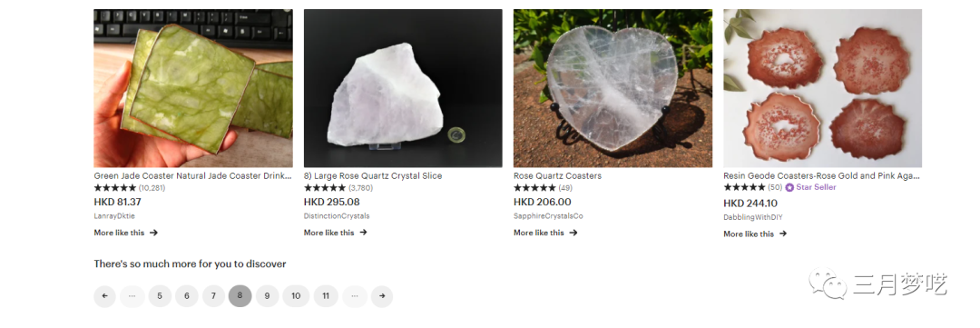
Task: Open the Large Rose Quartz Crystal Slice title
Action: point(373,176)
